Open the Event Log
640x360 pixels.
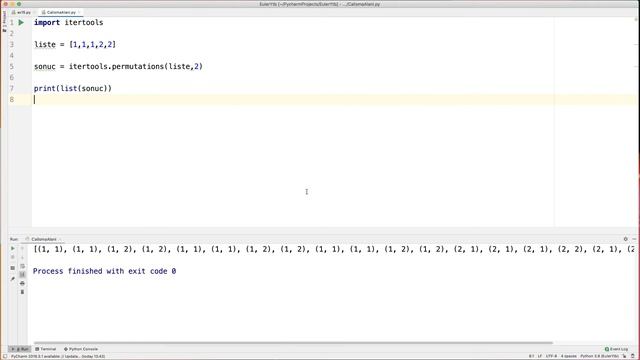616,349
